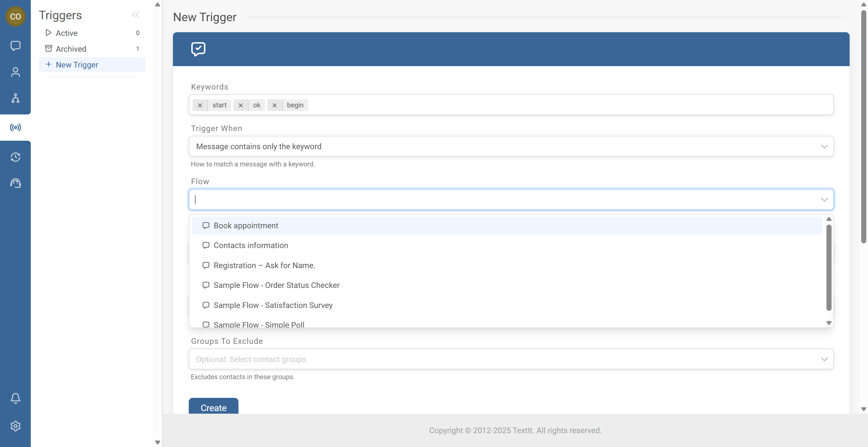Remove the 'begin' keyword tag
Viewport: 868px width, 447px height.
point(275,105)
